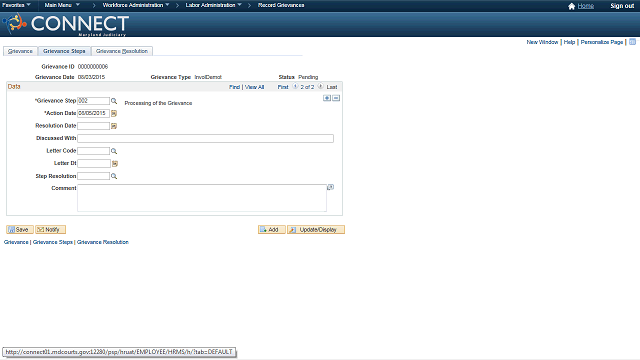The width and height of the screenshot is (640, 360).
Task: Focus the Grievance Step input field
Action: [93, 101]
